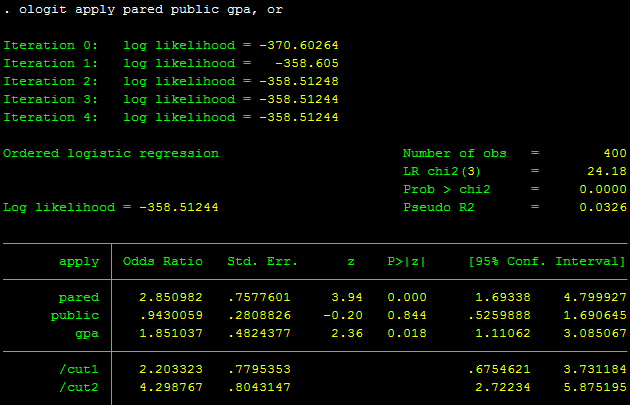Click the Number of obs value 400
Screen dimensions: 630x405
click(614, 154)
